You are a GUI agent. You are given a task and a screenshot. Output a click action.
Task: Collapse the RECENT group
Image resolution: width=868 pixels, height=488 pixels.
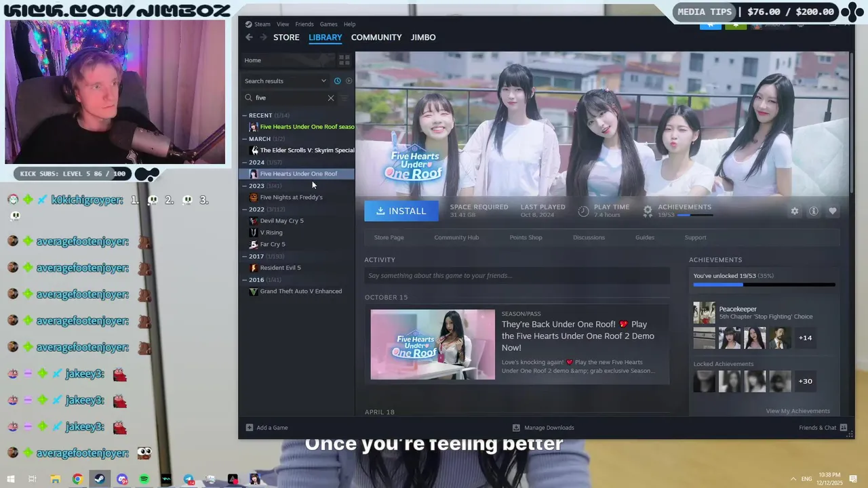coord(244,115)
